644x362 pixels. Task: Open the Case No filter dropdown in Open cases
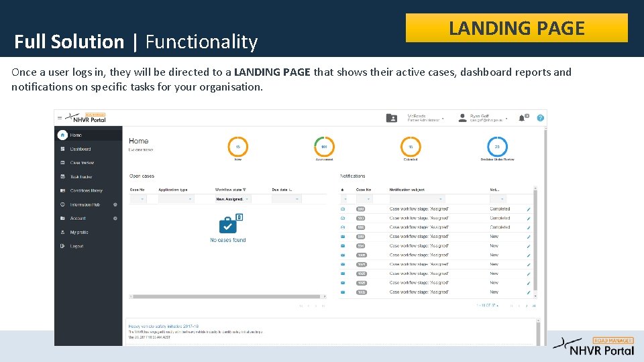(138, 199)
